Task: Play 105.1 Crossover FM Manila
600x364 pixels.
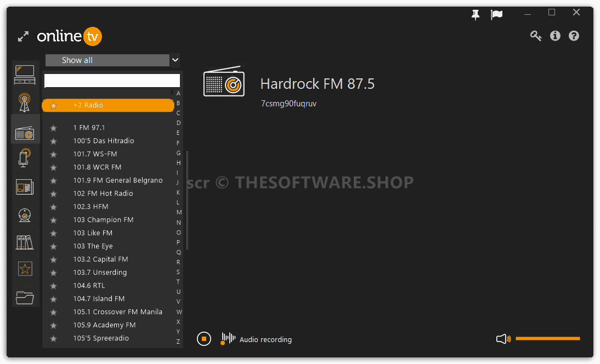Action: pos(117,311)
